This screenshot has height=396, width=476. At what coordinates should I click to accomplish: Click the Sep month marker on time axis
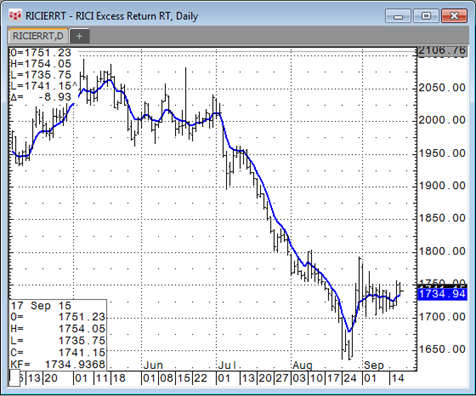pos(374,365)
